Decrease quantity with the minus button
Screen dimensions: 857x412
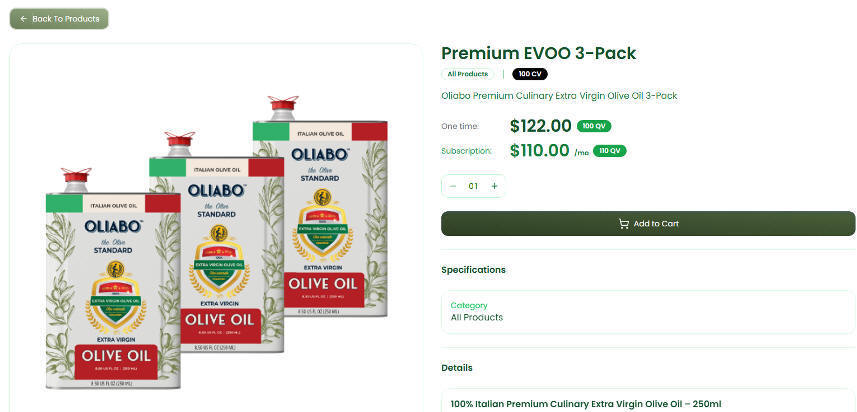pos(453,186)
